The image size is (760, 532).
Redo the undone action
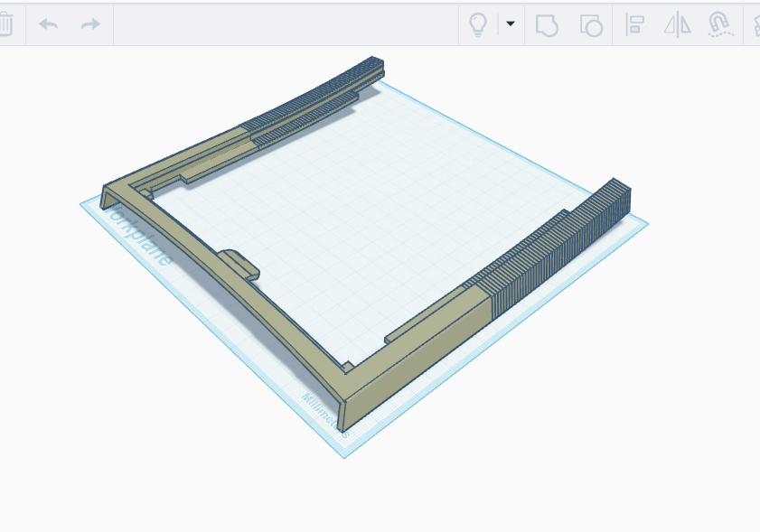(x=90, y=24)
